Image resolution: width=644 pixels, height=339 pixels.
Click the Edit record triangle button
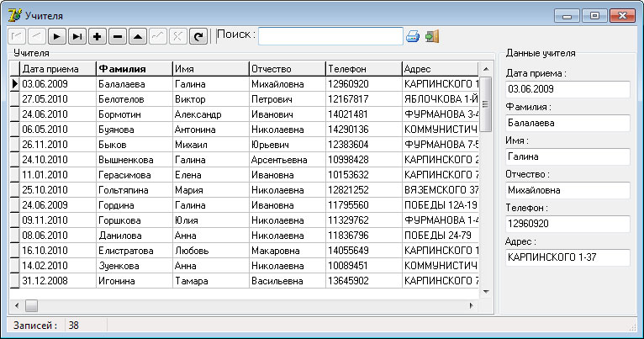coord(137,36)
